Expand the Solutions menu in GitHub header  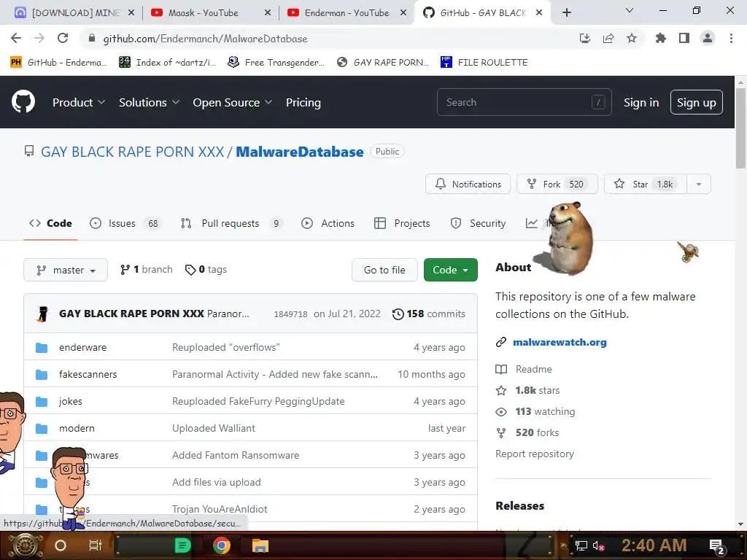[x=149, y=102]
